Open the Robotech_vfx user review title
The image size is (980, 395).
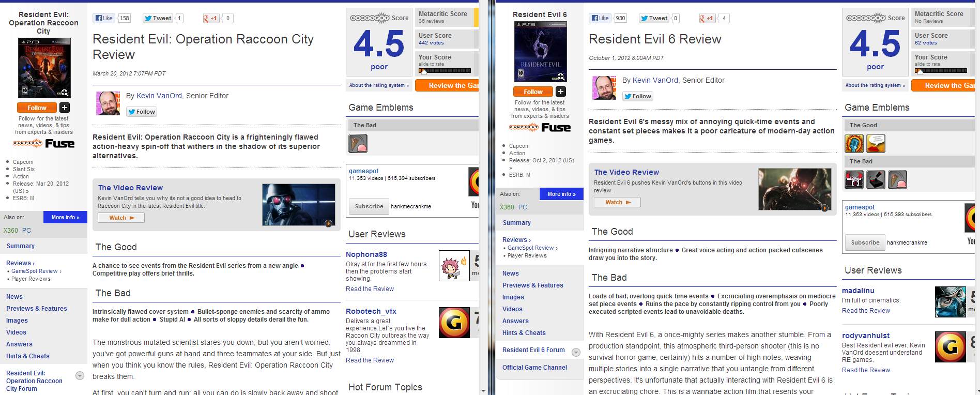[371, 311]
